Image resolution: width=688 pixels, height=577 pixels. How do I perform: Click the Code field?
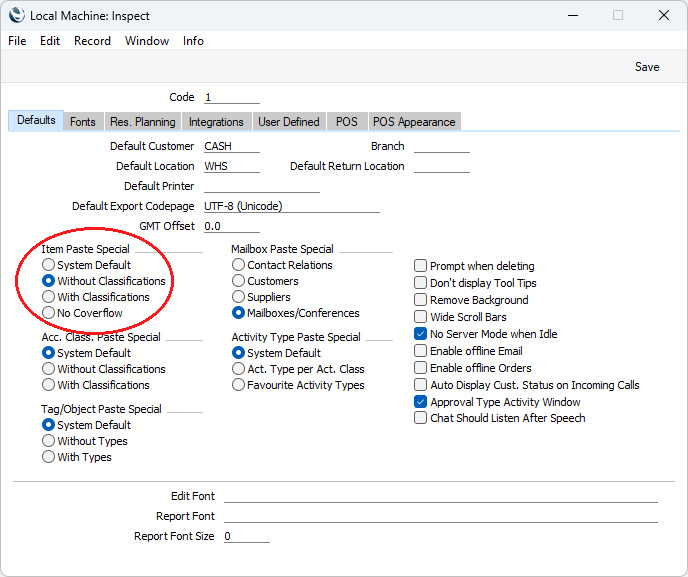(x=232, y=97)
